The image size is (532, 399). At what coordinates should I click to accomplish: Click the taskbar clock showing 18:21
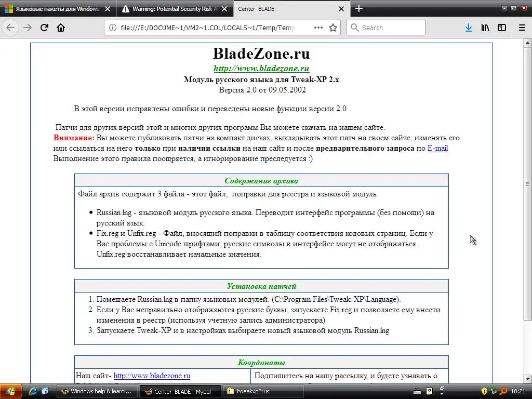tap(518, 391)
